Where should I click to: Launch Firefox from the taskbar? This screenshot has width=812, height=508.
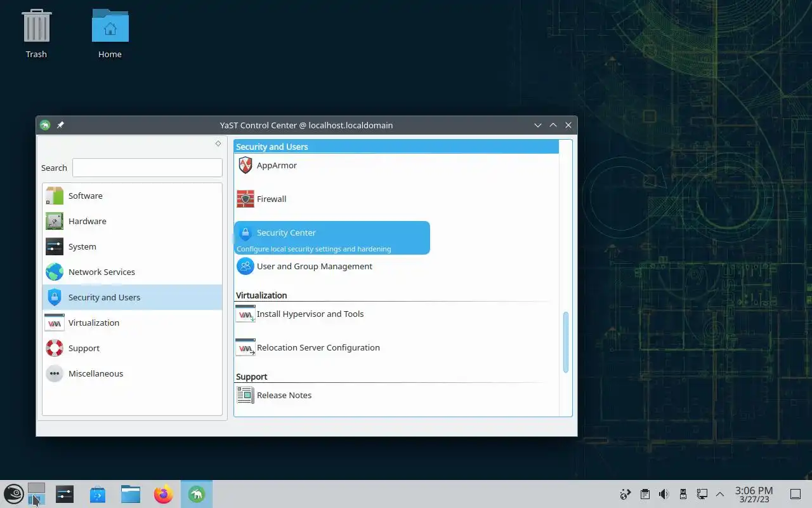point(164,494)
